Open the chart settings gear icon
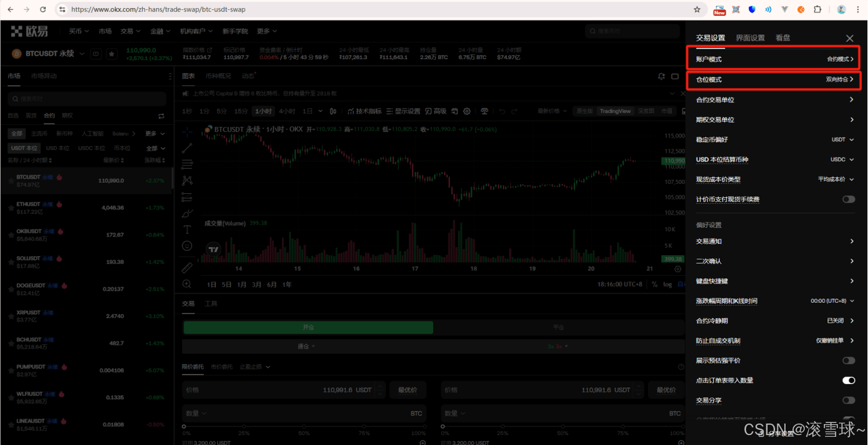The image size is (868, 445). coord(467,111)
